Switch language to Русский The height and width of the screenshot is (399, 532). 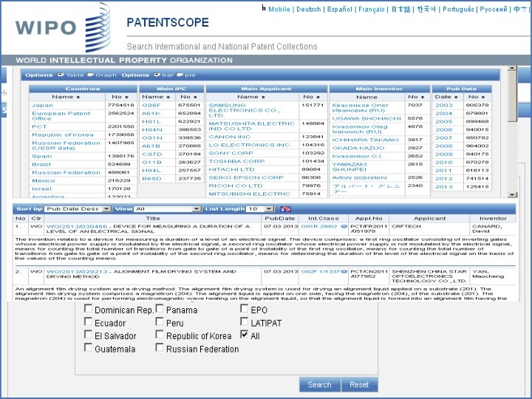point(494,10)
